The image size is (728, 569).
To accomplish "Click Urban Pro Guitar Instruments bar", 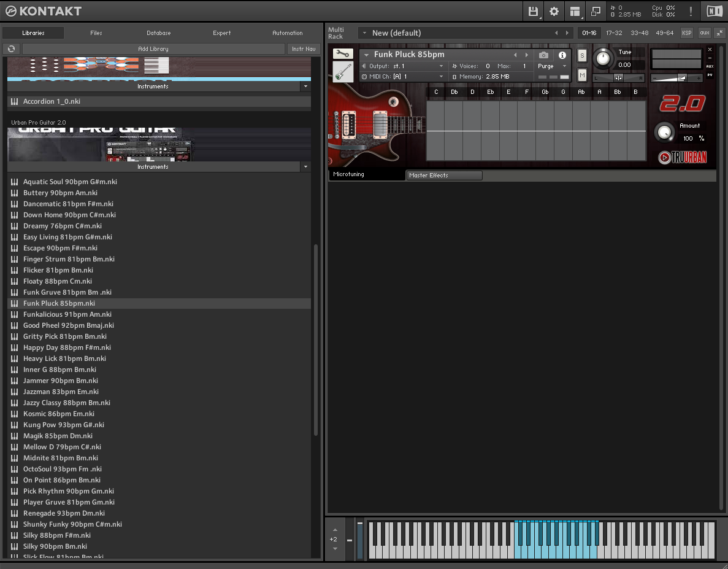I will pyautogui.click(x=153, y=167).
